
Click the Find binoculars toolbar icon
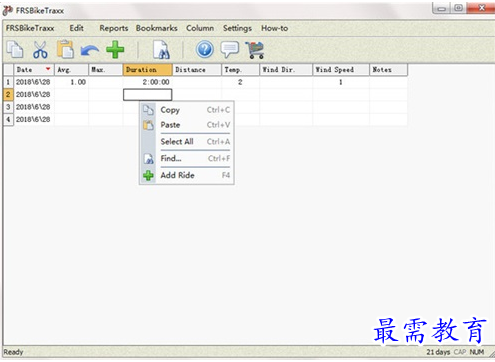(161, 50)
